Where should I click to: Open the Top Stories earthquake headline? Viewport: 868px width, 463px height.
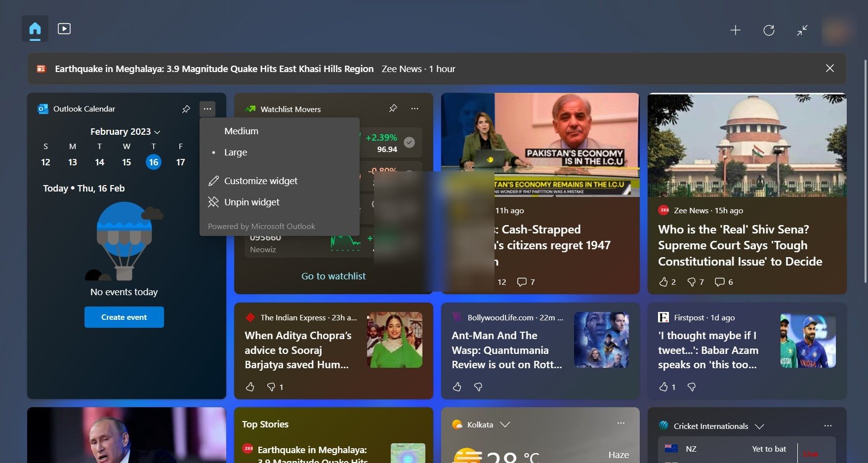313,454
